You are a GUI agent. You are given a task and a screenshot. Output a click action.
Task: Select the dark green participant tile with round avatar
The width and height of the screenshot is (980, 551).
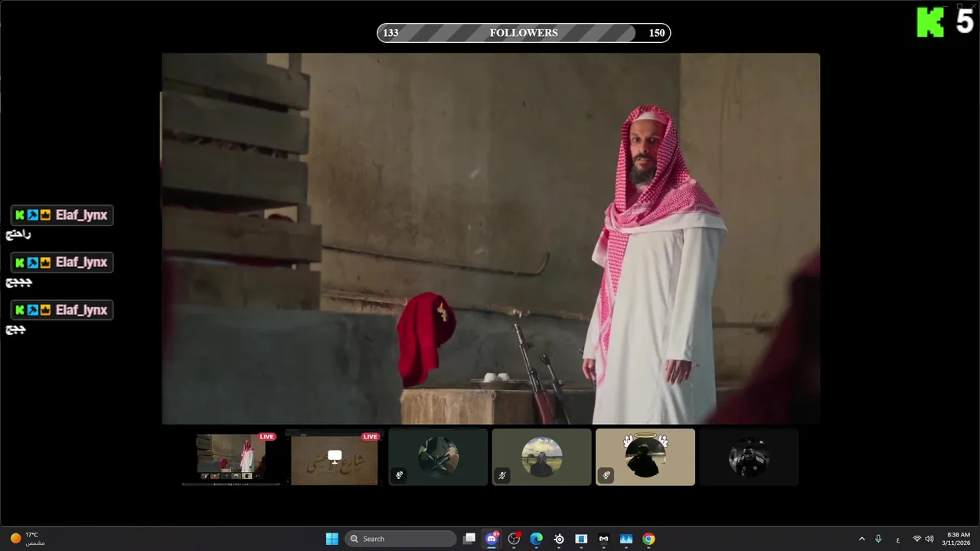pos(438,457)
